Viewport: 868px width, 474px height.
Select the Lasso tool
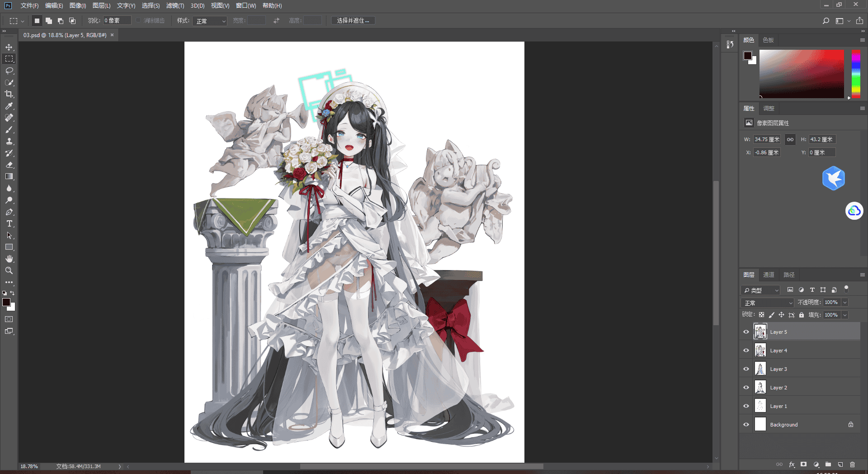9,71
